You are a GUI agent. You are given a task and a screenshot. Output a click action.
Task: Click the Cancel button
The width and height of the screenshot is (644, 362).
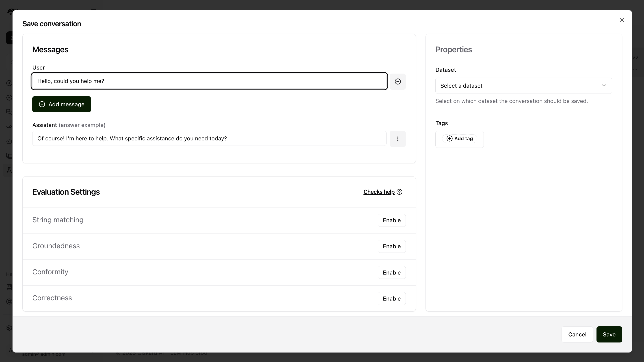577,334
